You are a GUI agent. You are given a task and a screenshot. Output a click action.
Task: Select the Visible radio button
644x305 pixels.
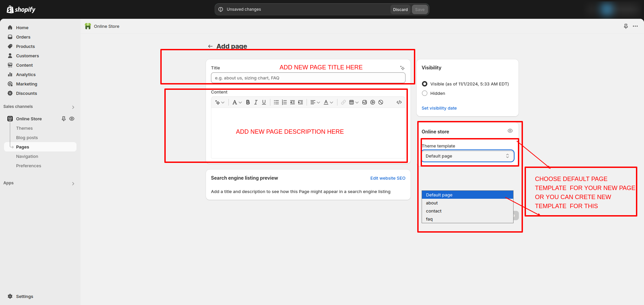click(x=425, y=84)
